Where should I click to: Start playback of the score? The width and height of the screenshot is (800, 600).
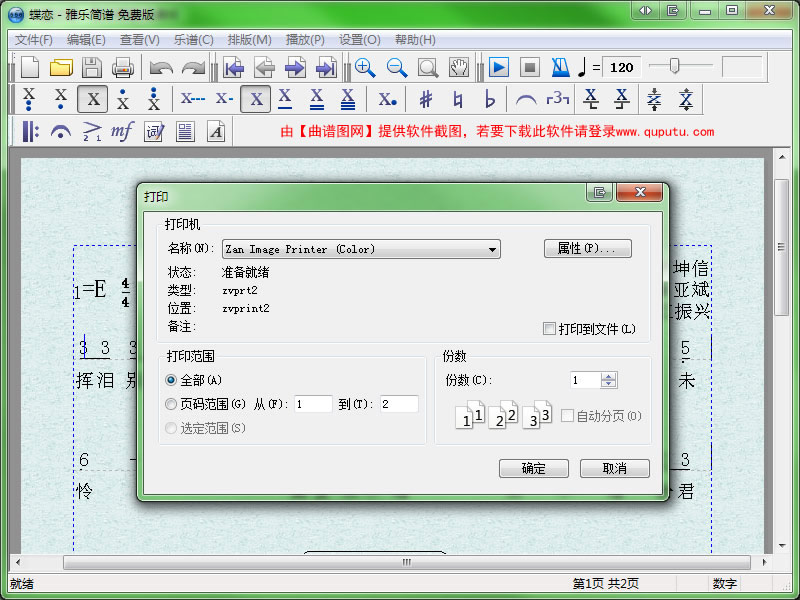498,67
